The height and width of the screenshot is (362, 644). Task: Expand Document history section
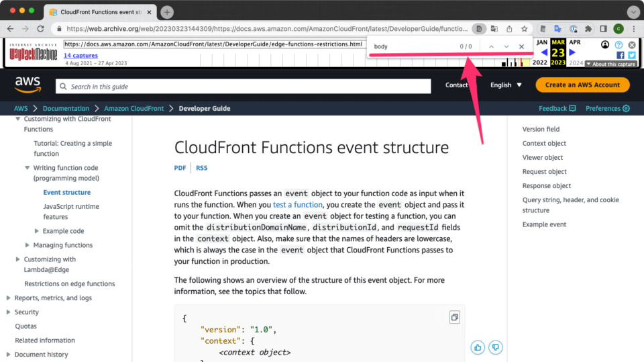point(8,354)
